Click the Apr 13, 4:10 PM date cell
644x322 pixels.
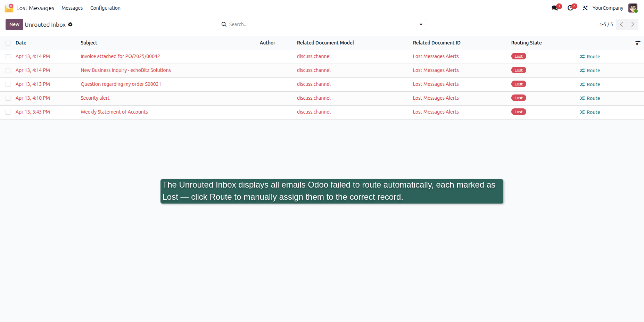tap(33, 98)
